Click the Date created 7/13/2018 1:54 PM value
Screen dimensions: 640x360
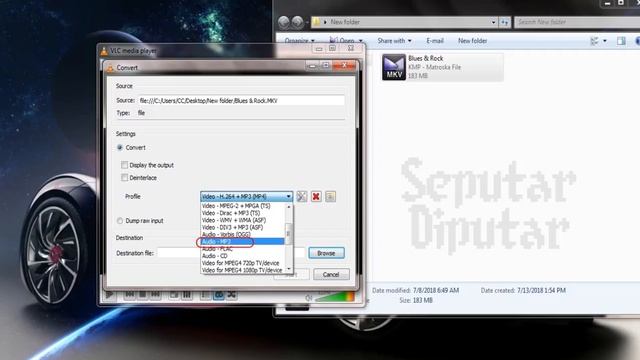point(541,291)
